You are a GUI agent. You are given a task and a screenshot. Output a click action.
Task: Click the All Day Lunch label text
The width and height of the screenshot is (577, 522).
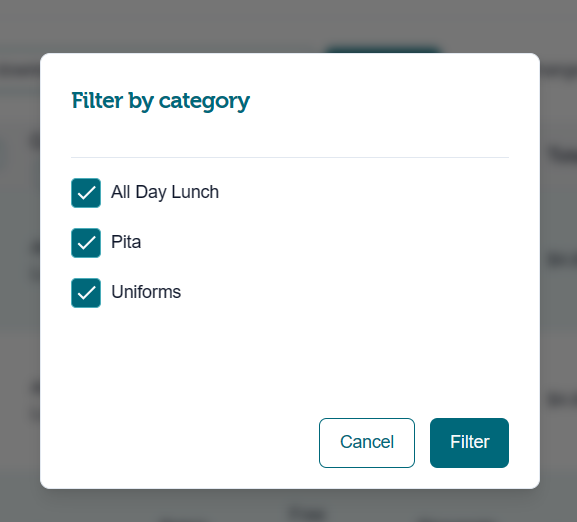coord(165,192)
